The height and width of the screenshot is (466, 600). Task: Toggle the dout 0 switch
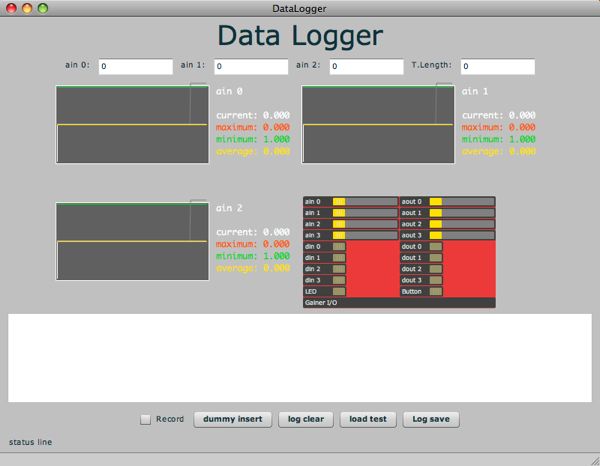(x=436, y=246)
